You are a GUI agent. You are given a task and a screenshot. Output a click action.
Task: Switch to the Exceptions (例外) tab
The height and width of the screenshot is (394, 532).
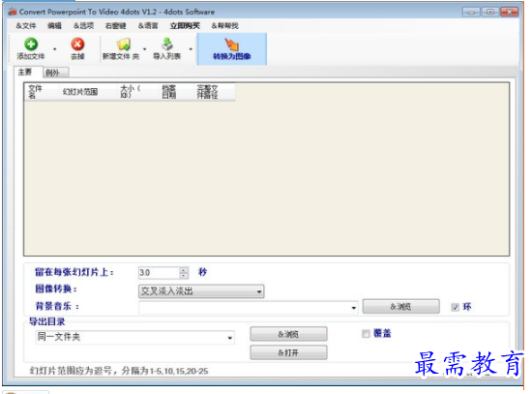tap(56, 73)
